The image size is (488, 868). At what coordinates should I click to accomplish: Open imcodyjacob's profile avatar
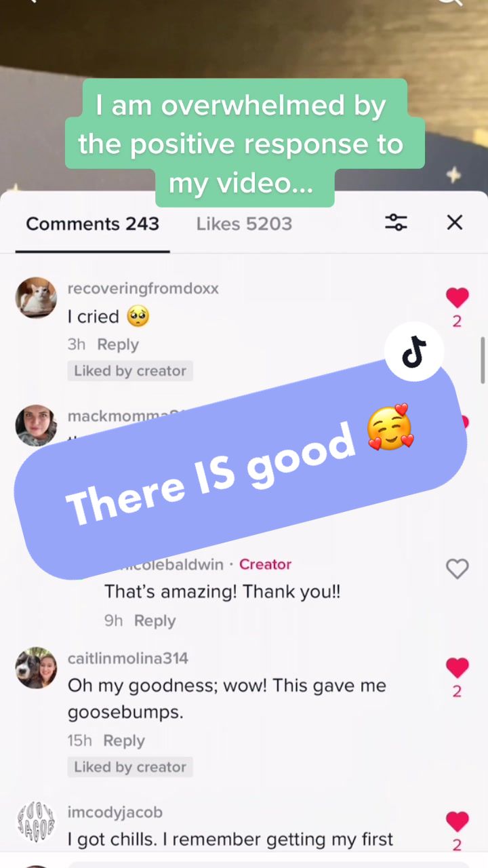click(36, 822)
